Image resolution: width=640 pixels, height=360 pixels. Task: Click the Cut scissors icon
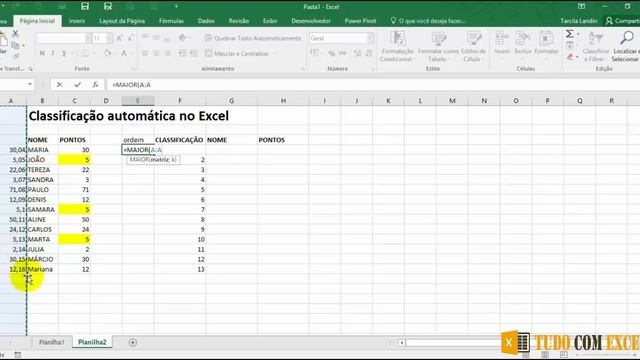[x=15, y=34]
